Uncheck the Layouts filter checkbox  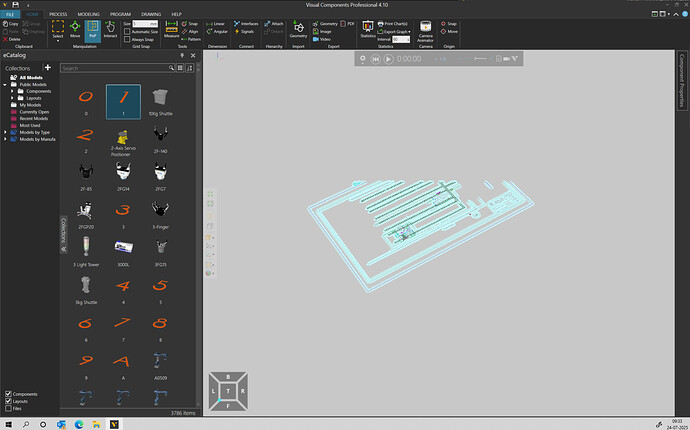pos(8,401)
